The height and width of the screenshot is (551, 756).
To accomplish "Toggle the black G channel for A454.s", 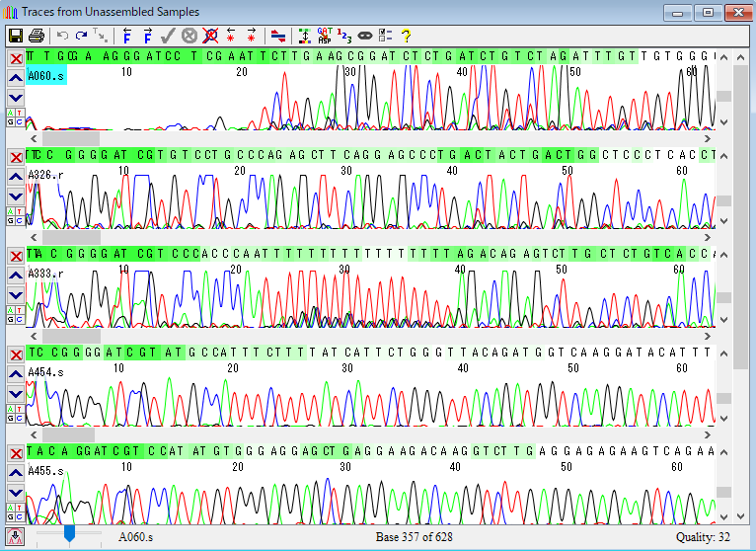I will pos(11,419).
